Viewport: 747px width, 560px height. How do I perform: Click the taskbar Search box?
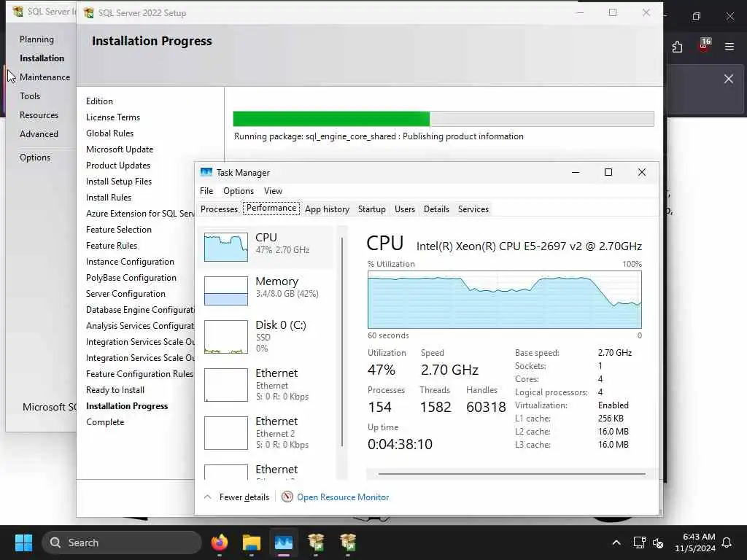click(122, 542)
